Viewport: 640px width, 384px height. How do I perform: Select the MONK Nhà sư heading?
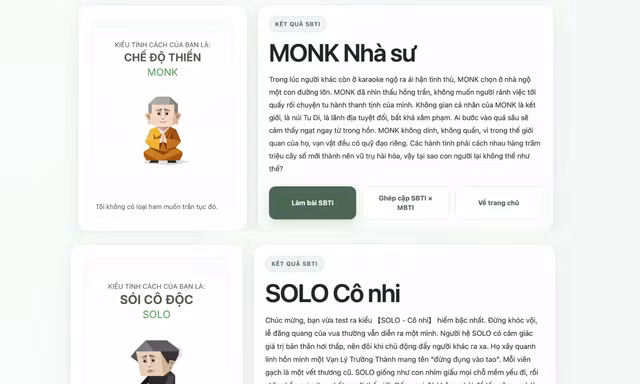(342, 53)
